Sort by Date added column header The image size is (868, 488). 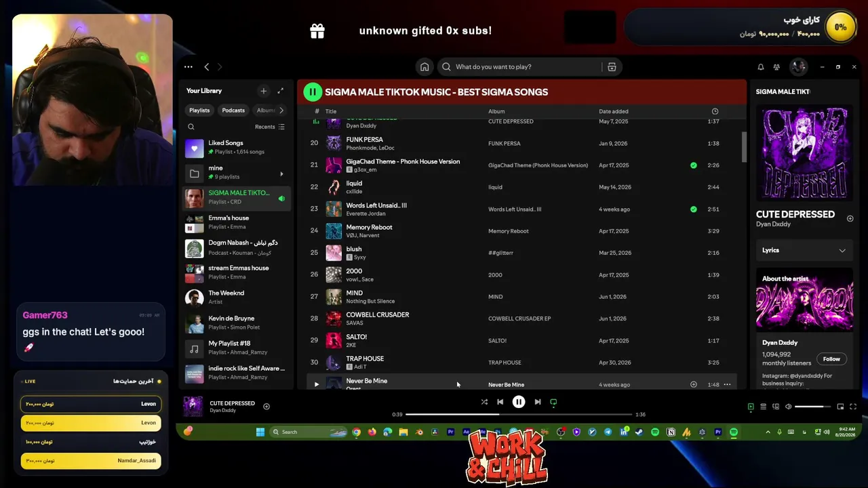(x=614, y=111)
